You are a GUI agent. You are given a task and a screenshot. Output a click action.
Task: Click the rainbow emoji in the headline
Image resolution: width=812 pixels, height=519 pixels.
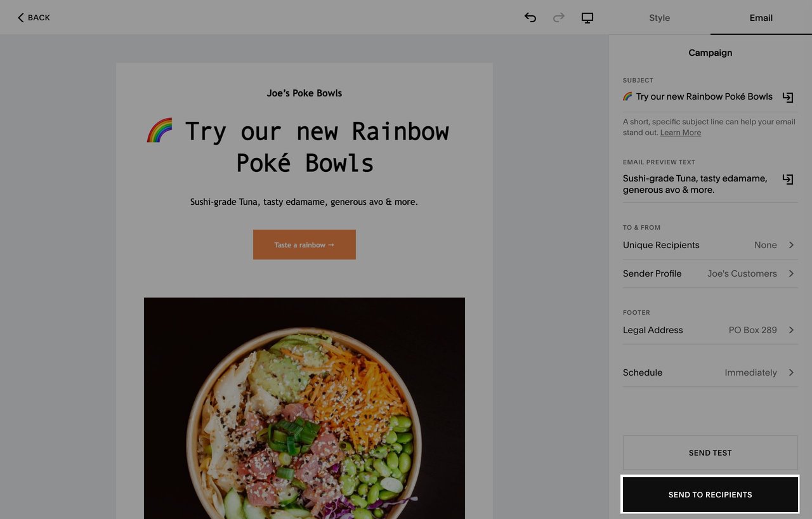[159, 130]
